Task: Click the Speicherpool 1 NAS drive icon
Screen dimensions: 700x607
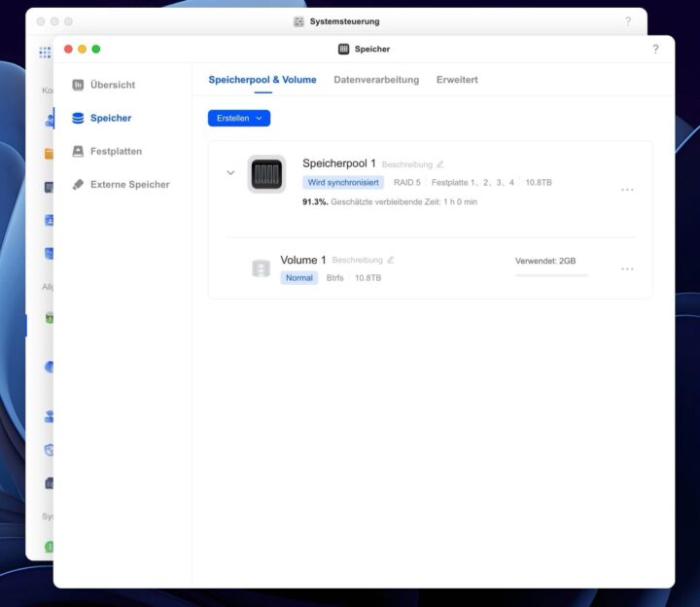Action: click(x=266, y=174)
